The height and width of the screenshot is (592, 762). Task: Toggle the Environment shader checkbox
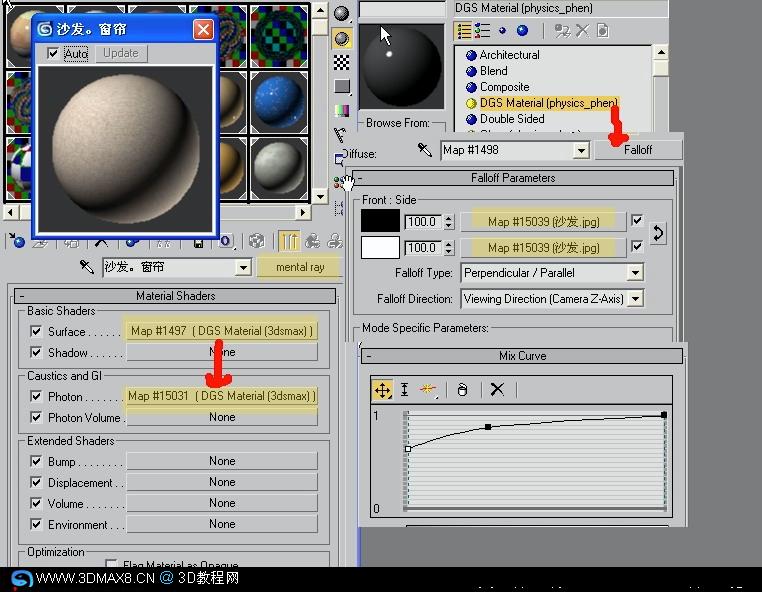coord(35,524)
